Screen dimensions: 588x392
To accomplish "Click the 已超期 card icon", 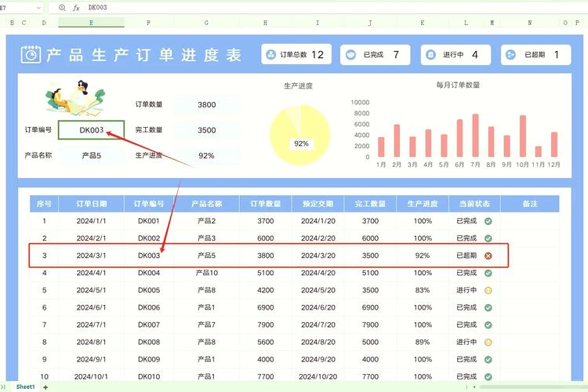I will click(x=510, y=55).
